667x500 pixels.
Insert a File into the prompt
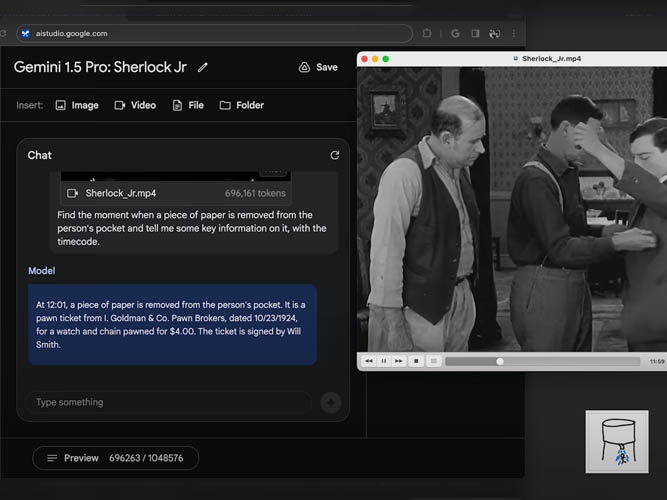click(188, 105)
